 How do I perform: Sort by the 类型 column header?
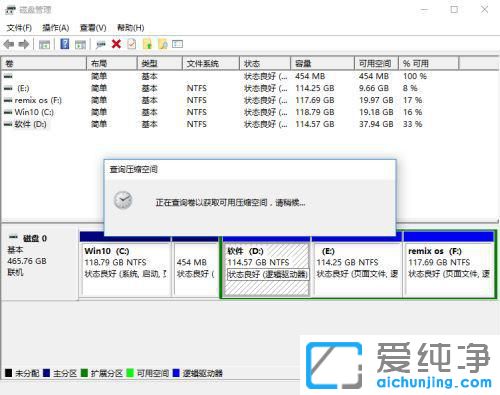point(160,63)
